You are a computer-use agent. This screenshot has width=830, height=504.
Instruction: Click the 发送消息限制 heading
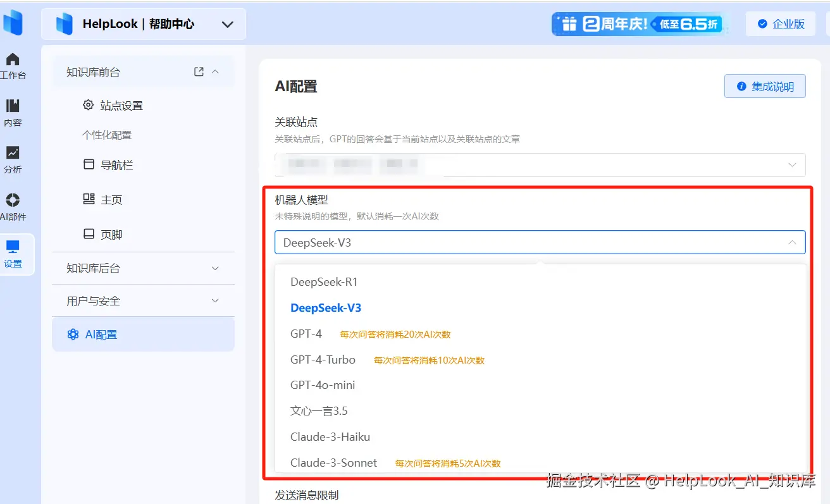tap(307, 495)
